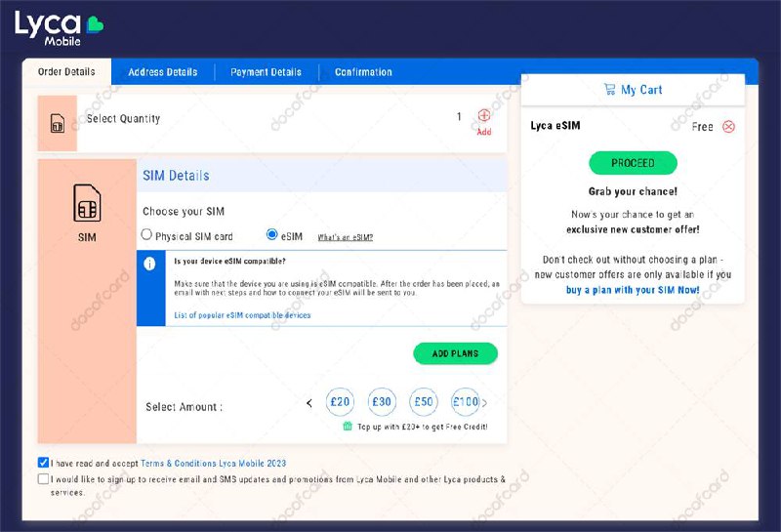Choose the £20 top-up amount
This screenshot has height=532, width=781.
(x=341, y=401)
